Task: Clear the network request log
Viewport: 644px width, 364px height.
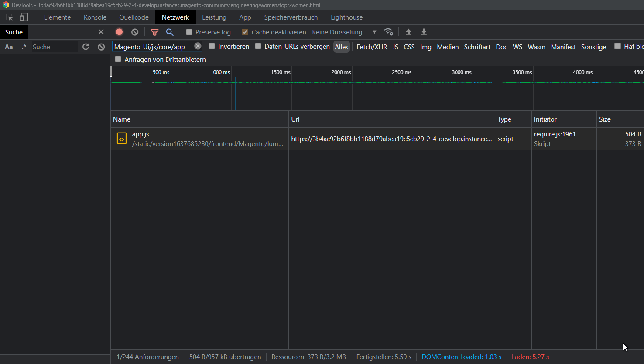Action: (134, 32)
